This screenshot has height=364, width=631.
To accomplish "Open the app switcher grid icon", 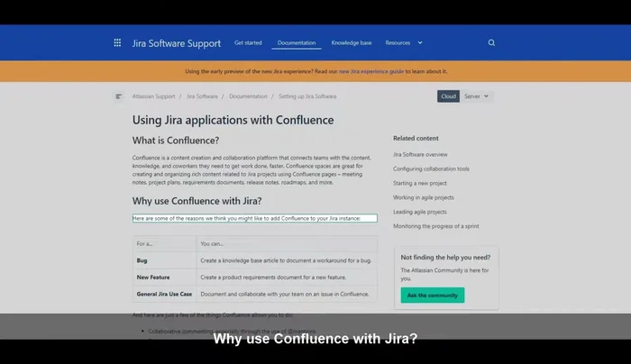I will (x=117, y=42).
